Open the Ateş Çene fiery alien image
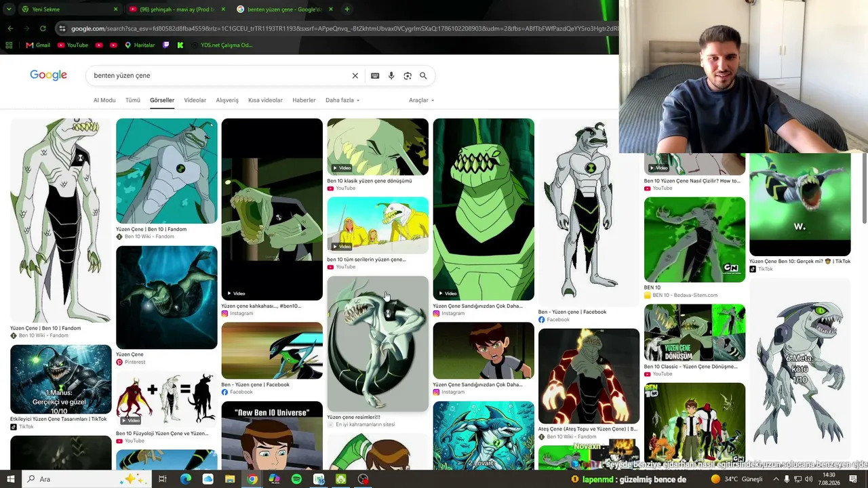868x488 pixels. point(589,376)
